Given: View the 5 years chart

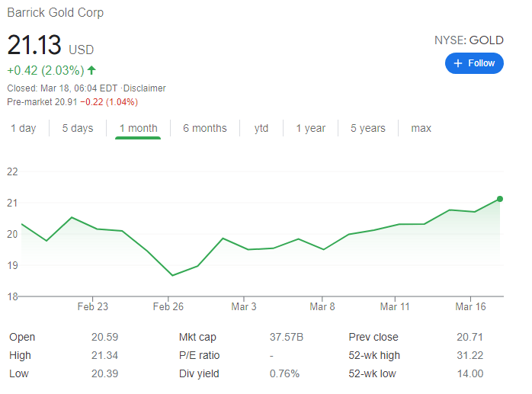Looking at the screenshot, I should click(368, 128).
